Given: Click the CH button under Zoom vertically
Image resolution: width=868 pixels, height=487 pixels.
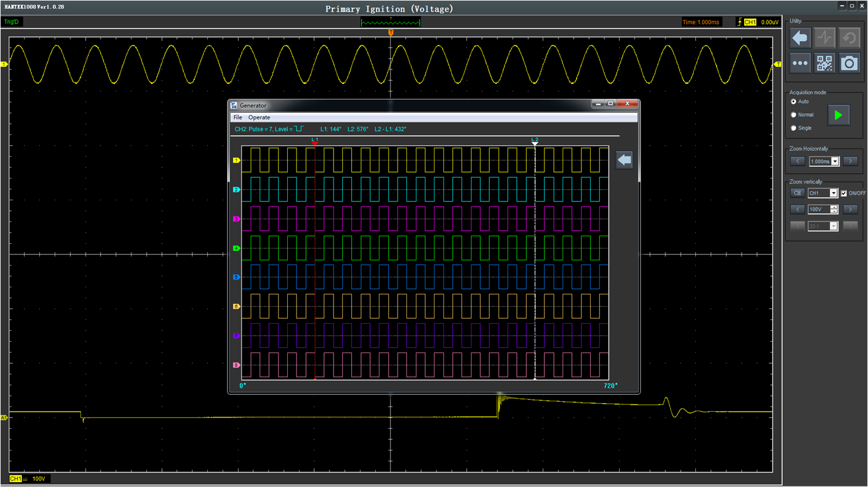Looking at the screenshot, I should [797, 193].
